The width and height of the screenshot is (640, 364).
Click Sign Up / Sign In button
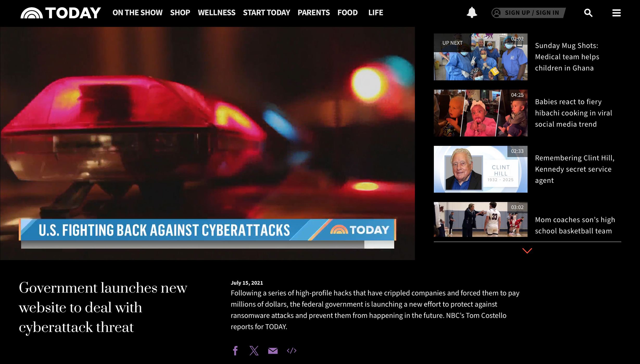click(528, 13)
